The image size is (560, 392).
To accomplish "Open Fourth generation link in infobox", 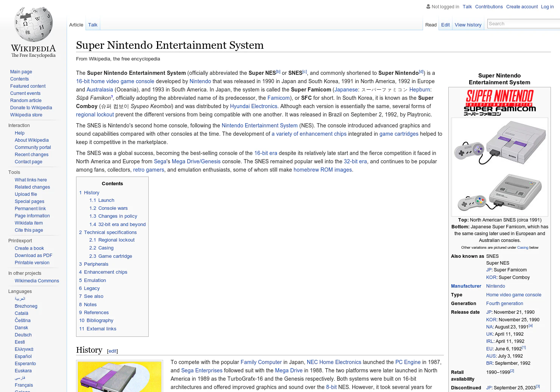I will pyautogui.click(x=505, y=304).
